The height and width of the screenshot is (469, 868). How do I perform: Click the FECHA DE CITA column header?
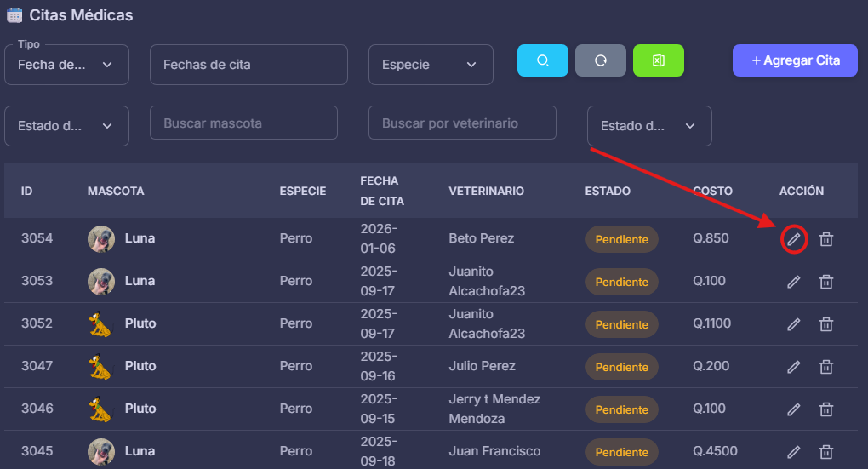click(382, 192)
